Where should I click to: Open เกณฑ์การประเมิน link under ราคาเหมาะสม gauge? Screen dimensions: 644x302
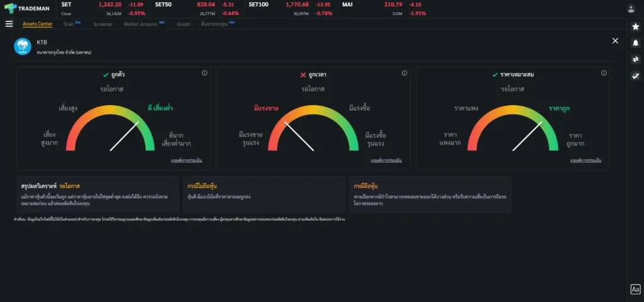tap(586, 160)
